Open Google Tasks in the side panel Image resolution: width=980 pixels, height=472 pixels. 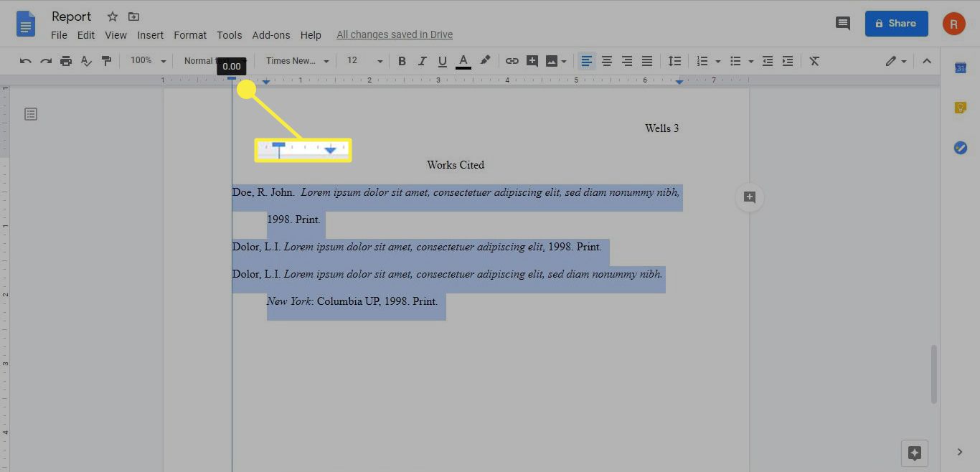[x=960, y=147]
